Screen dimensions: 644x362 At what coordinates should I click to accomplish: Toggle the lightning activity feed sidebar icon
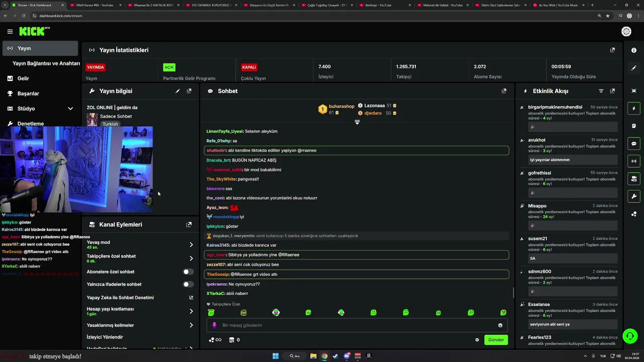point(634,109)
